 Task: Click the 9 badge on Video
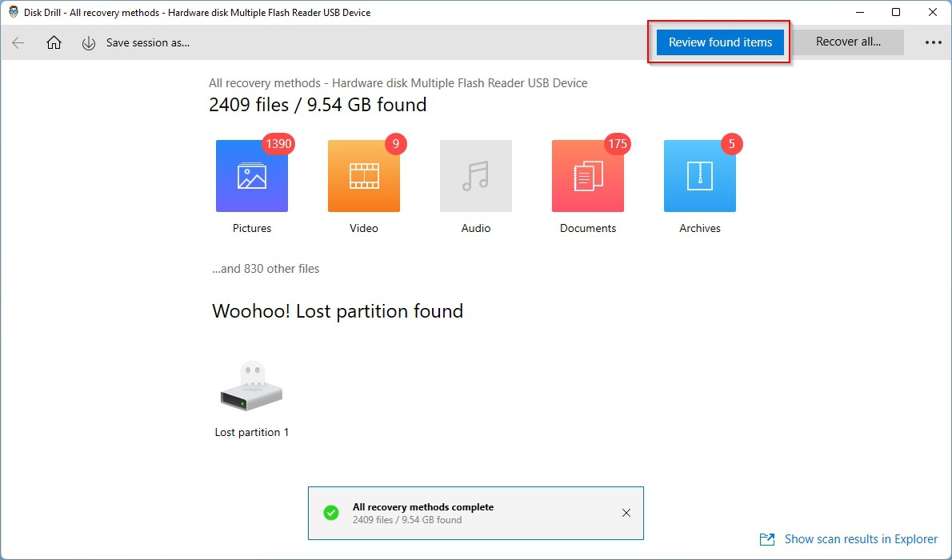pos(396,144)
